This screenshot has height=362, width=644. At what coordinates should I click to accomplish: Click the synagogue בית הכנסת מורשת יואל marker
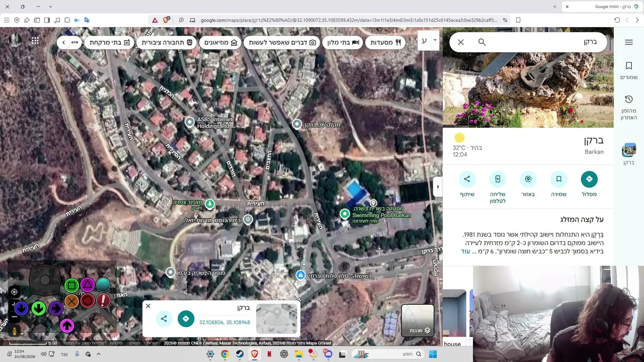(248, 220)
